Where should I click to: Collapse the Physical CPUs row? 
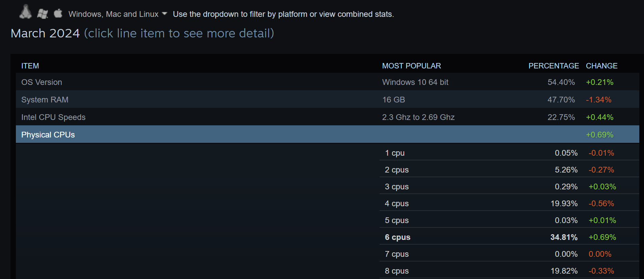pyautogui.click(x=327, y=134)
